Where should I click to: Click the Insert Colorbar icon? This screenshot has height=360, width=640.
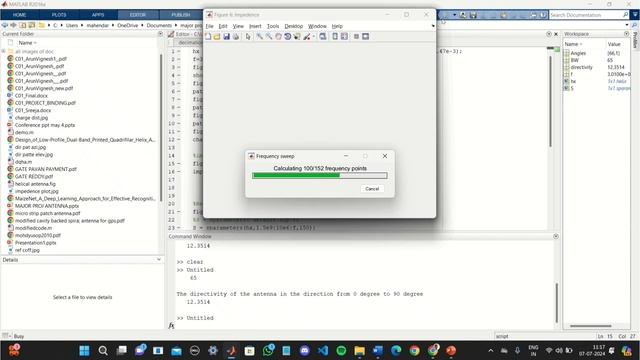335,37
